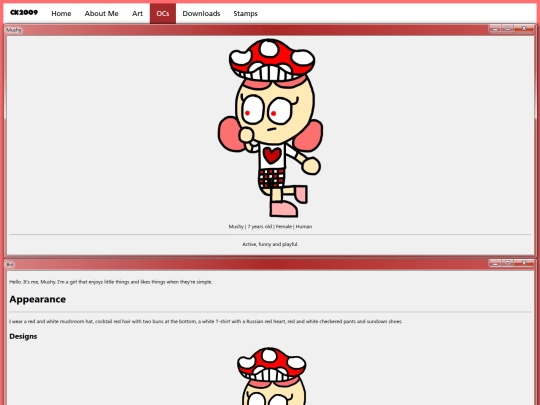Close the Mushy window
Viewport: 540px width, 405px height.
(x=524, y=29)
